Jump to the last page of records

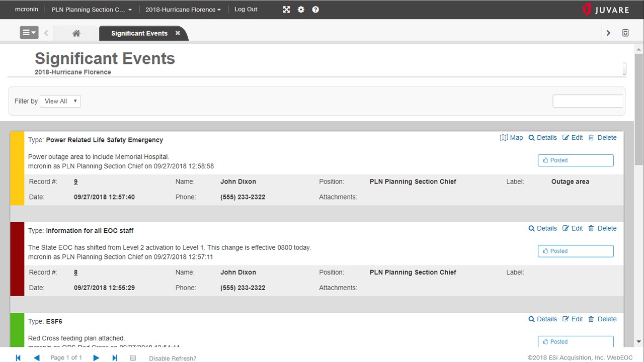point(114,357)
